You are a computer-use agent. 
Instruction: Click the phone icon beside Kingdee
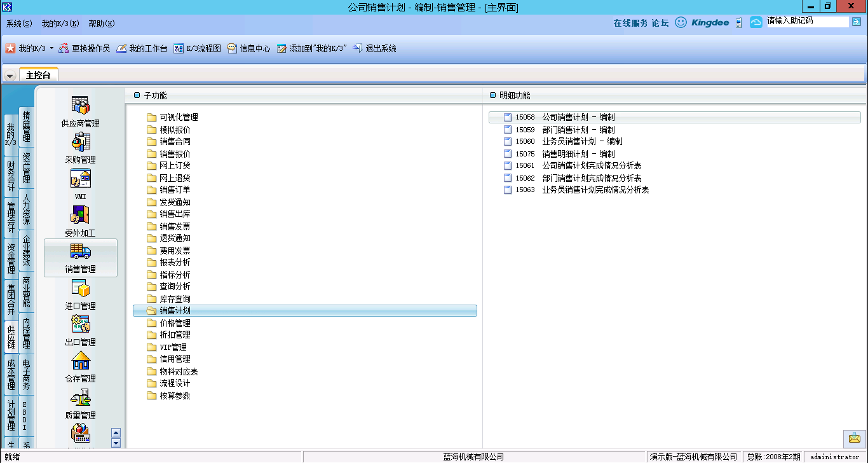(x=739, y=22)
